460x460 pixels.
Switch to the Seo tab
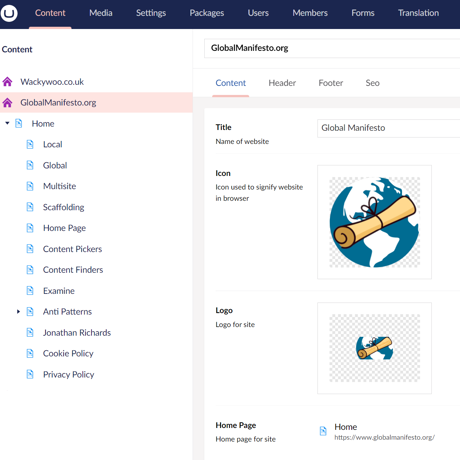click(372, 83)
